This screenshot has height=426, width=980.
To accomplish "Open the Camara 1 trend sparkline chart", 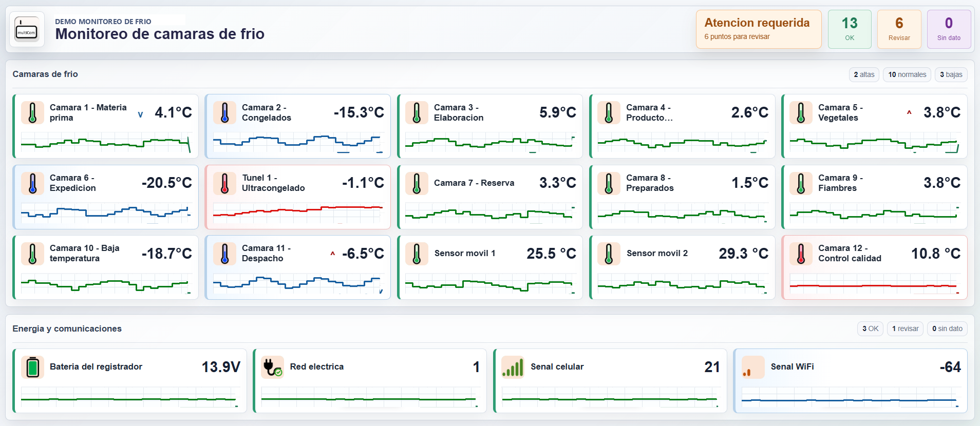I will click(106, 143).
